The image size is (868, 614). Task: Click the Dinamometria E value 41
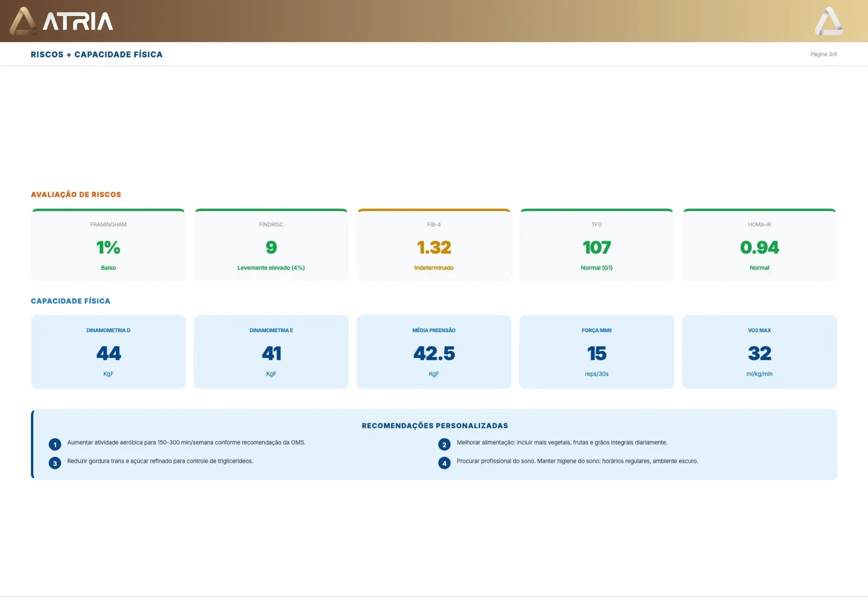[271, 353]
